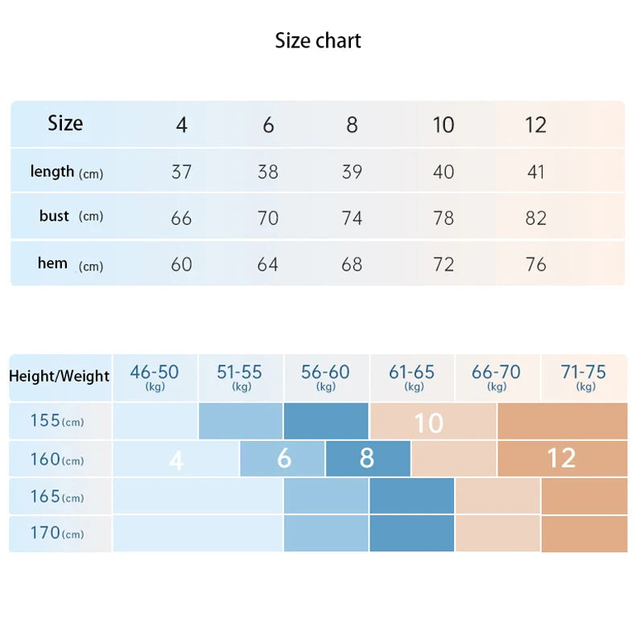The image size is (644, 644).
Task: Click the "hem (cm)" row label
Action: click(x=69, y=264)
